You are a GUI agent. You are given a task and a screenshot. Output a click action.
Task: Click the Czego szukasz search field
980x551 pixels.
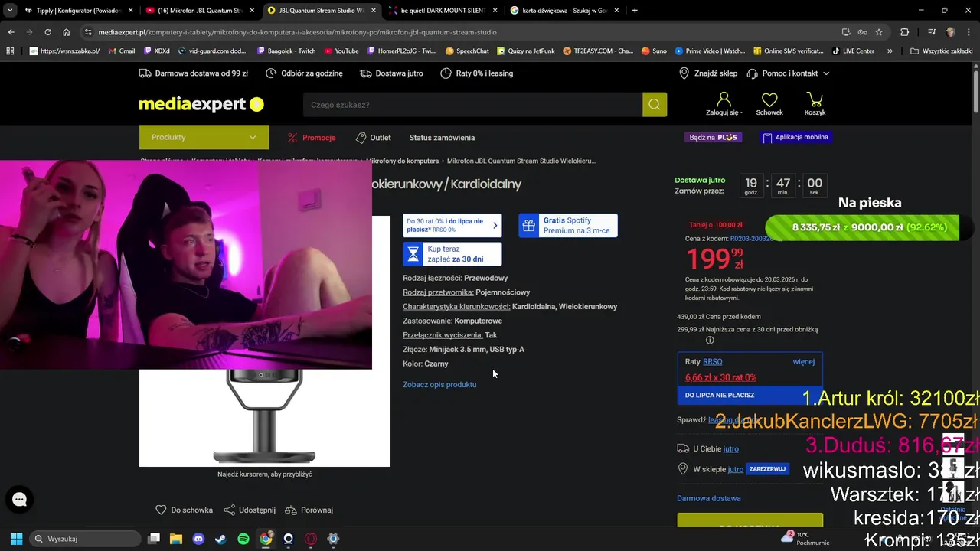[472, 105]
